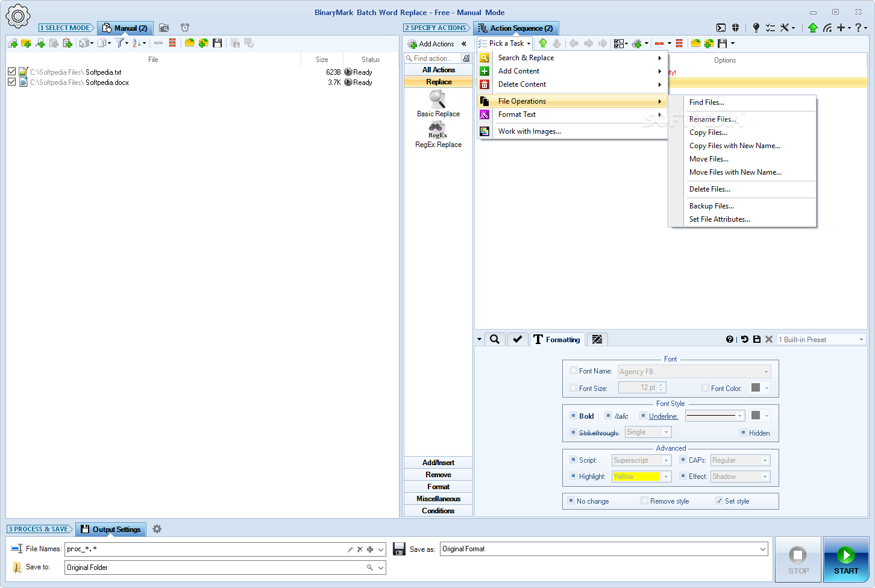
Task: Click the All Actions category button
Action: [x=438, y=70]
